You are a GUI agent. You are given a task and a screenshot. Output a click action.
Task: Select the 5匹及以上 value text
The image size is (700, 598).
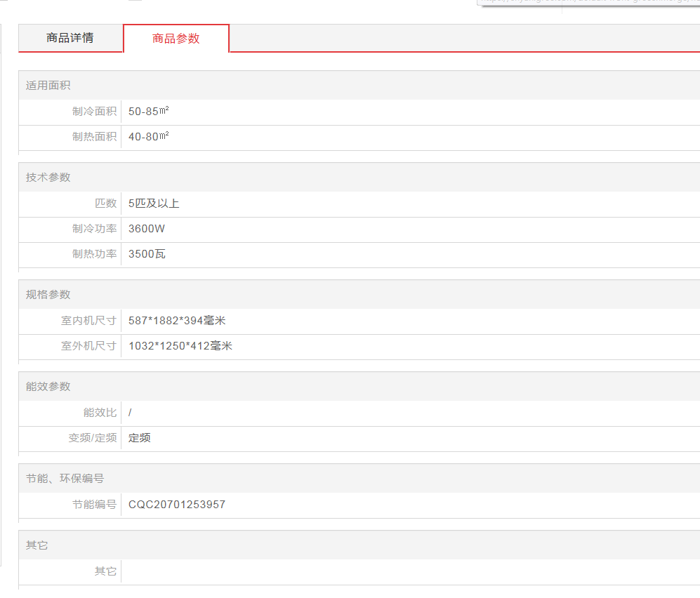pyautogui.click(x=154, y=204)
